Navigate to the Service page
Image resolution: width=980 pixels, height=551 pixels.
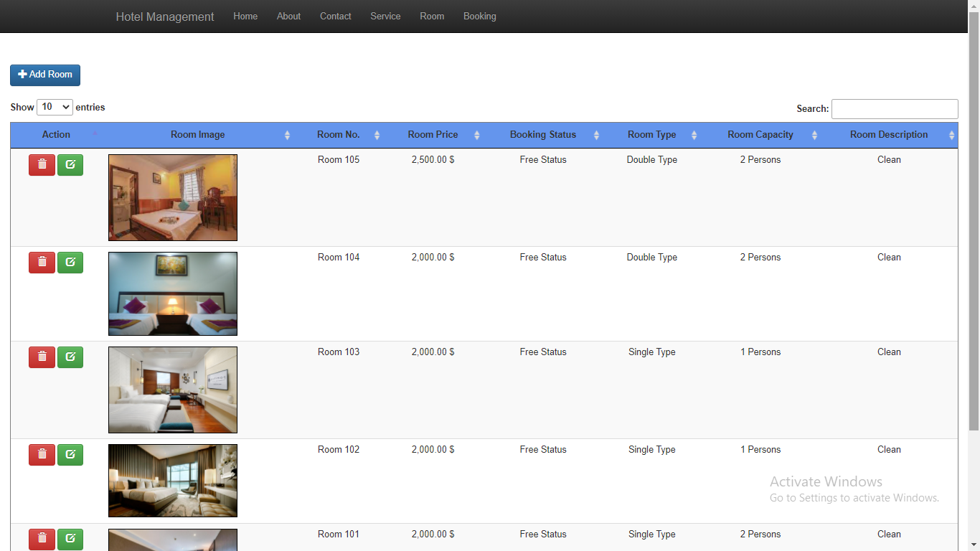click(x=385, y=16)
